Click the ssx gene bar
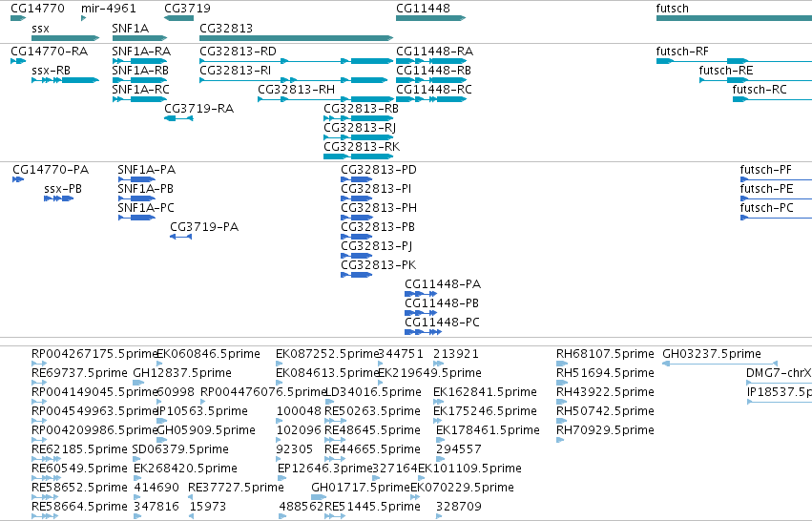Viewport: 812px width, 521px height. 65,38
